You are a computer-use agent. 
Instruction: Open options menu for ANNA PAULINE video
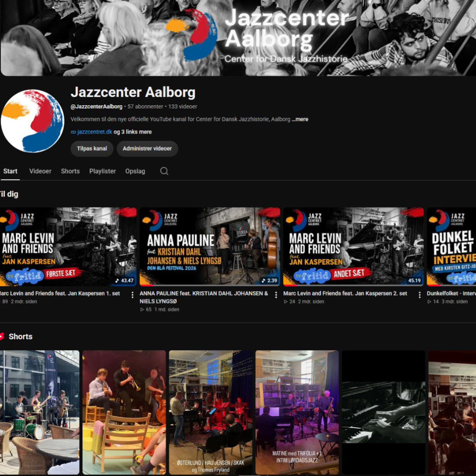(x=276, y=295)
